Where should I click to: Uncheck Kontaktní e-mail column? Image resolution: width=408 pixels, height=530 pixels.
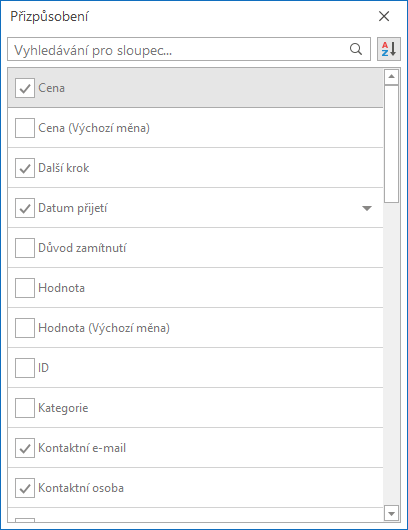click(25, 448)
